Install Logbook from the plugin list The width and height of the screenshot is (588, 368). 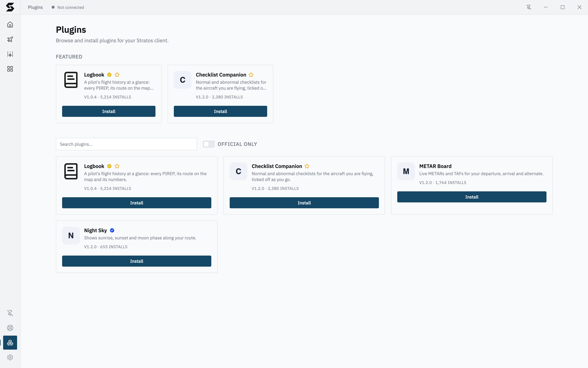[137, 203]
